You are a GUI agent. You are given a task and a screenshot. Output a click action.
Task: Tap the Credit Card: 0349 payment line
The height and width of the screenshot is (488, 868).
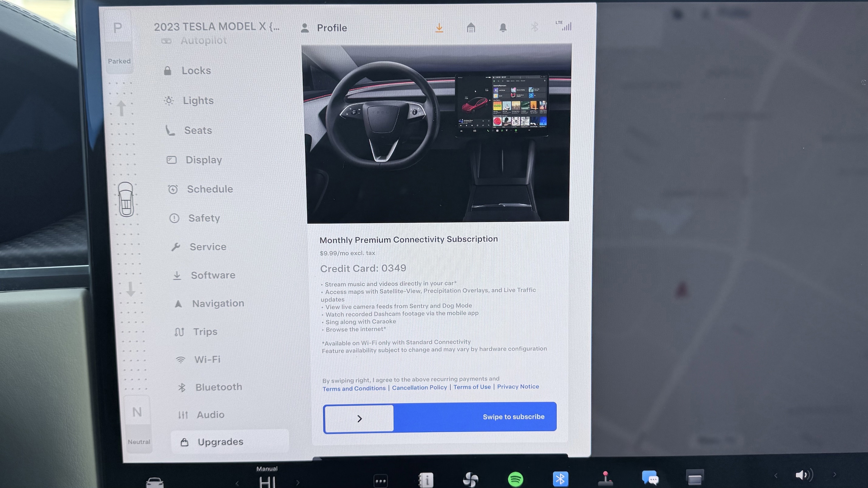(363, 268)
